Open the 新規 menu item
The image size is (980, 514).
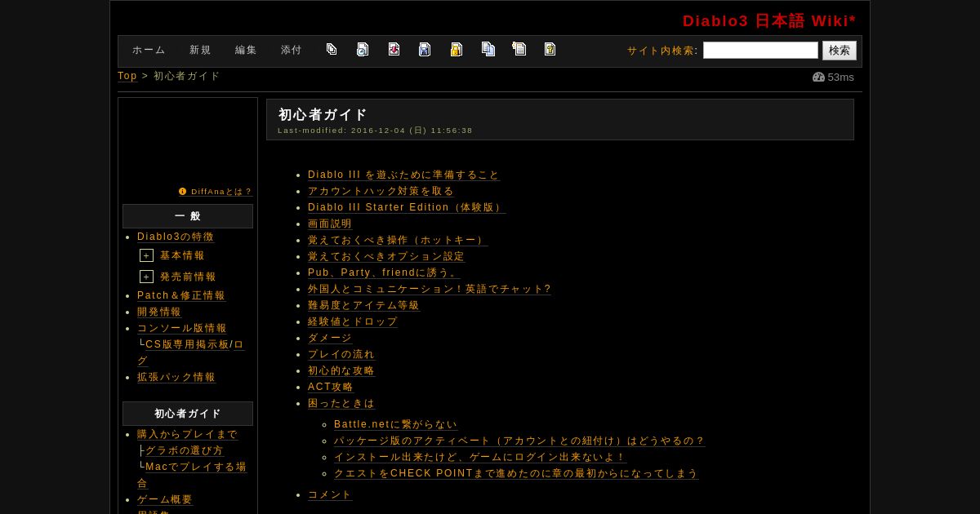200,50
